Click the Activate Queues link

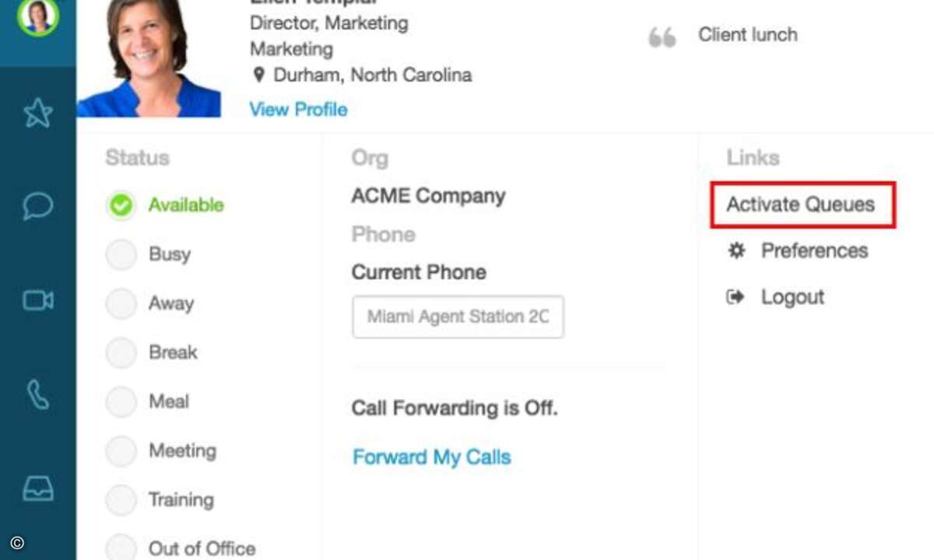[801, 205]
